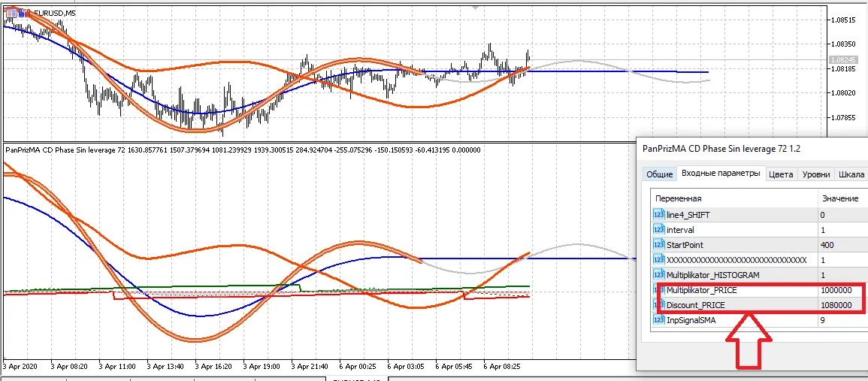868x381 pixels.
Task: Click the Значение column header
Action: click(x=840, y=198)
